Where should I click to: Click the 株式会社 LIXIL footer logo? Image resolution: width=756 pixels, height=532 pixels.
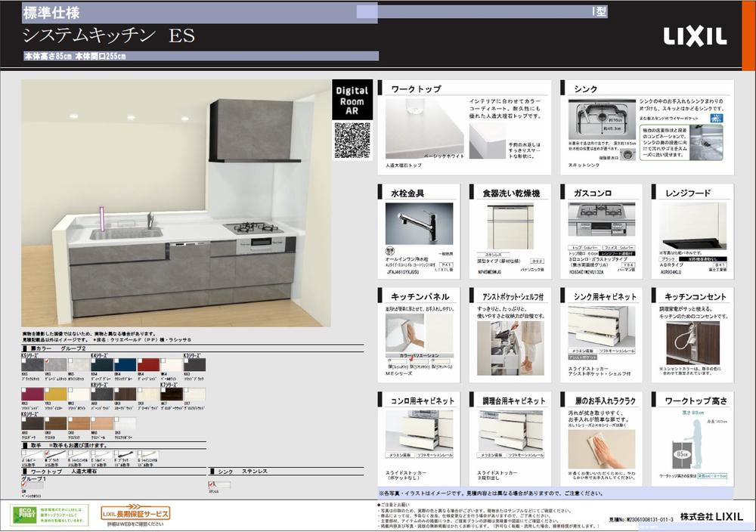tap(711, 517)
